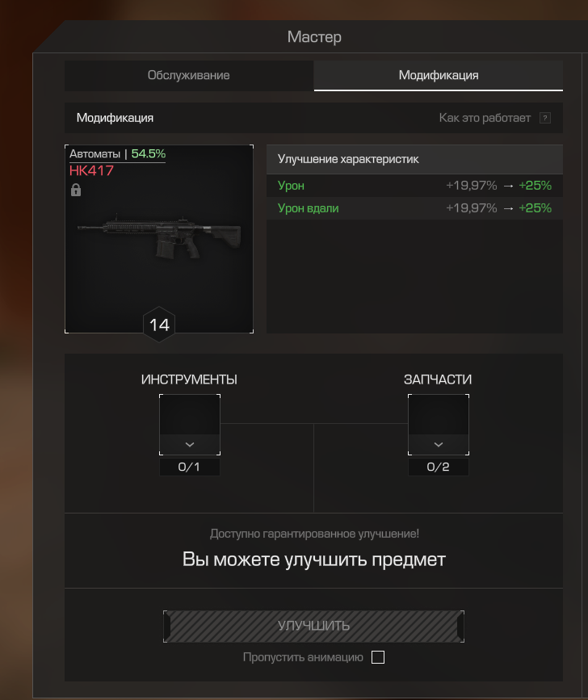Expand the Инструменты slot chevron
The height and width of the screenshot is (700, 588).
click(190, 445)
